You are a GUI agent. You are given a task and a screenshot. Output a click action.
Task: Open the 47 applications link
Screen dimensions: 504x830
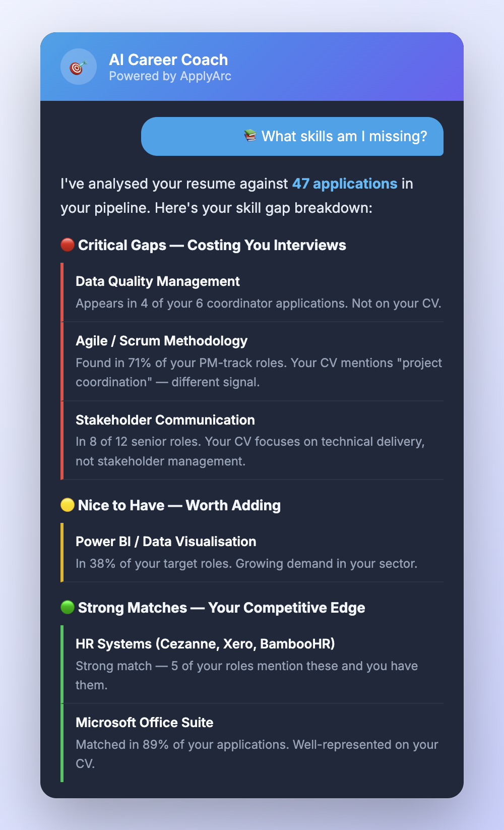pyautogui.click(x=345, y=184)
